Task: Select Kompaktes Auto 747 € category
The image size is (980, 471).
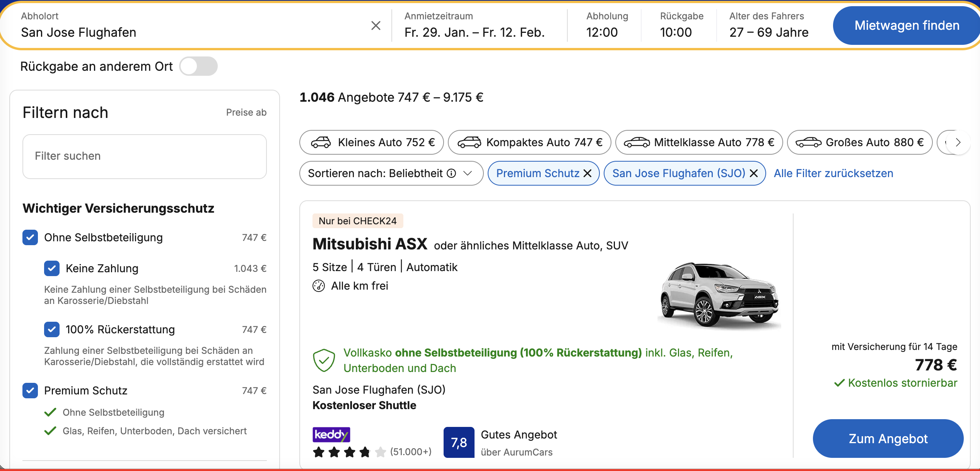Action: coord(529,142)
